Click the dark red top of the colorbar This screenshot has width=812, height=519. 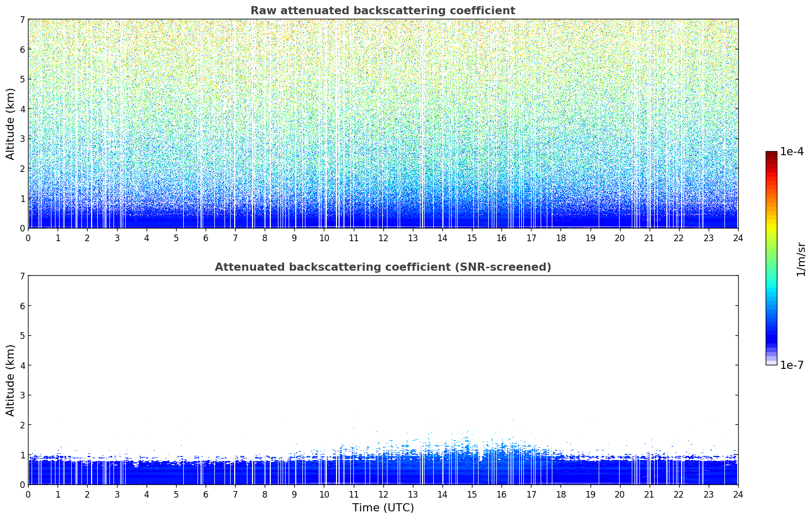771,154
